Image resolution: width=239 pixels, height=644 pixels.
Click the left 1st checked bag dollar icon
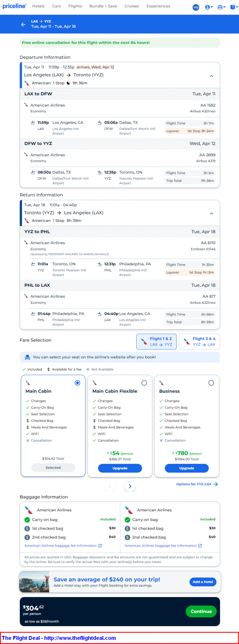coord(27,528)
